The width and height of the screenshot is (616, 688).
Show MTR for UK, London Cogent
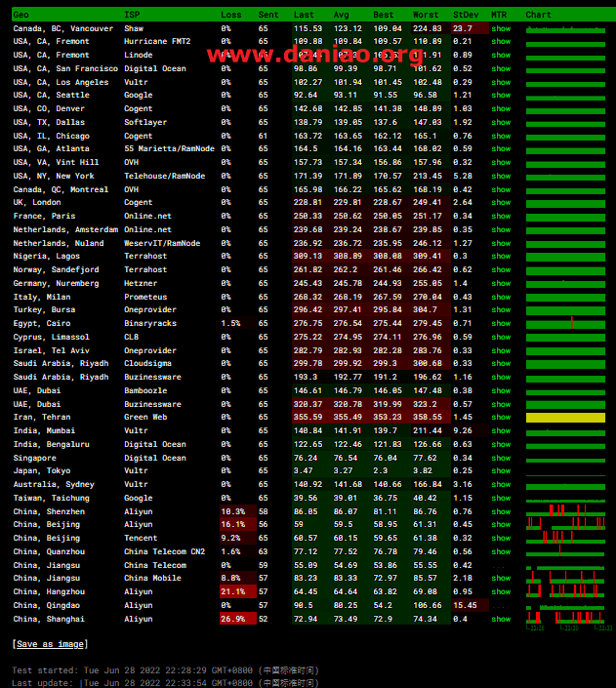pyautogui.click(x=501, y=202)
